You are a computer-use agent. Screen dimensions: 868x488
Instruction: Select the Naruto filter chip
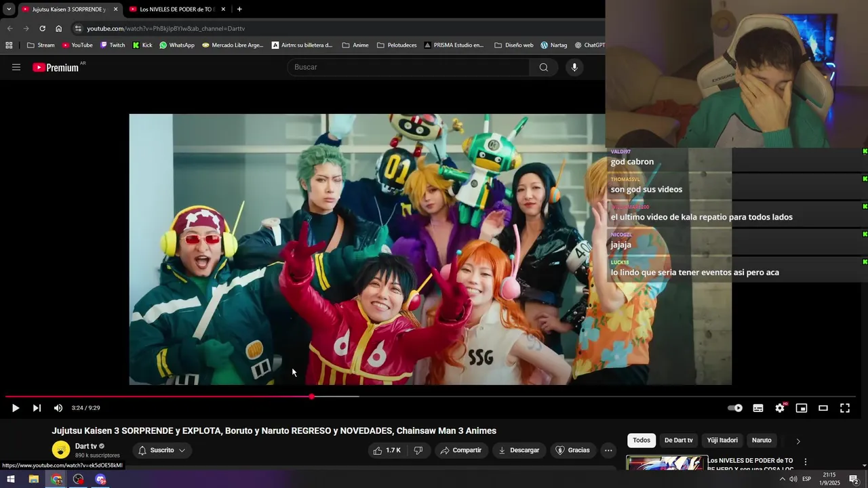click(762, 441)
